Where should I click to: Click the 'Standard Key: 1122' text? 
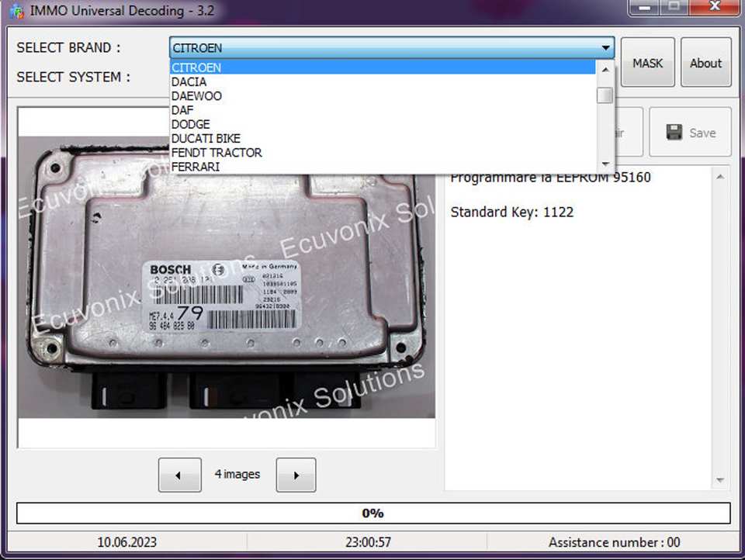[x=511, y=212]
